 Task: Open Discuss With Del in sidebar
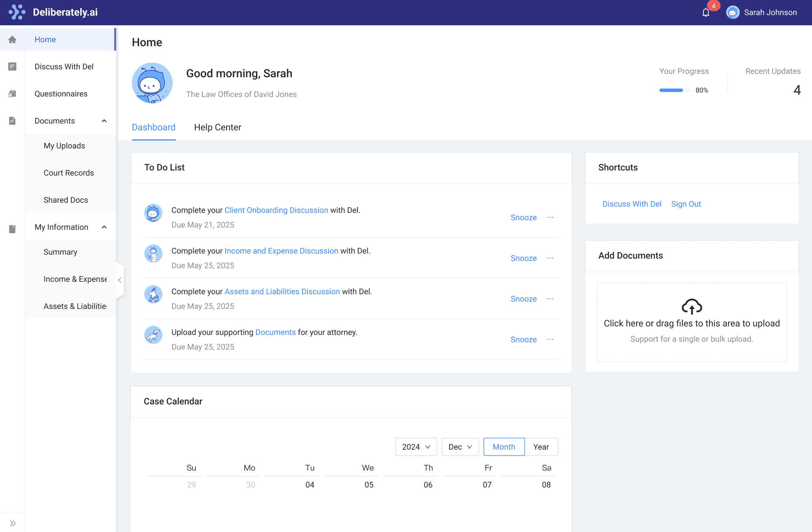coord(64,66)
